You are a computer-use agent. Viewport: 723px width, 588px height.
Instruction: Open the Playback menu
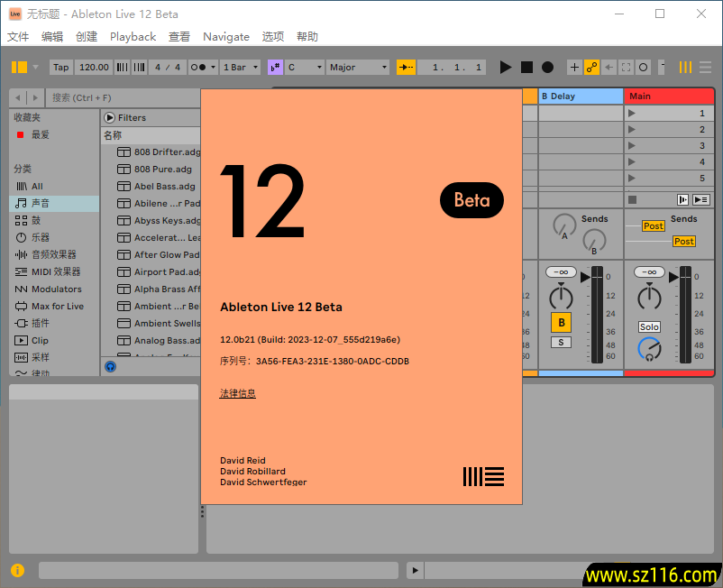(133, 37)
